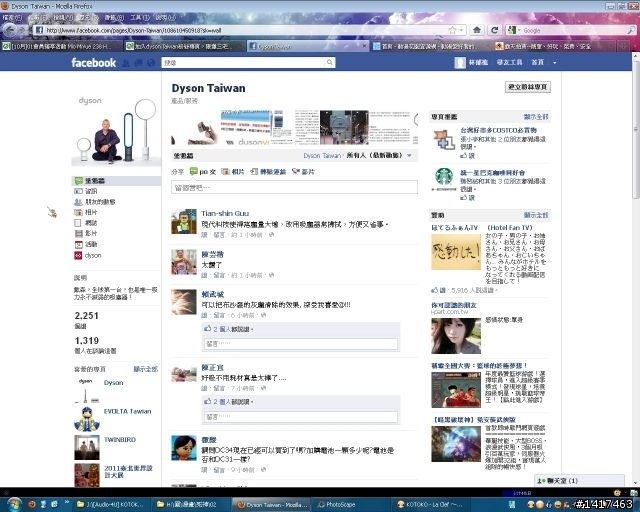The width and height of the screenshot is (640, 512).
Task: Switch to the second tab about dyson Taiwan
Action: [x=184, y=46]
